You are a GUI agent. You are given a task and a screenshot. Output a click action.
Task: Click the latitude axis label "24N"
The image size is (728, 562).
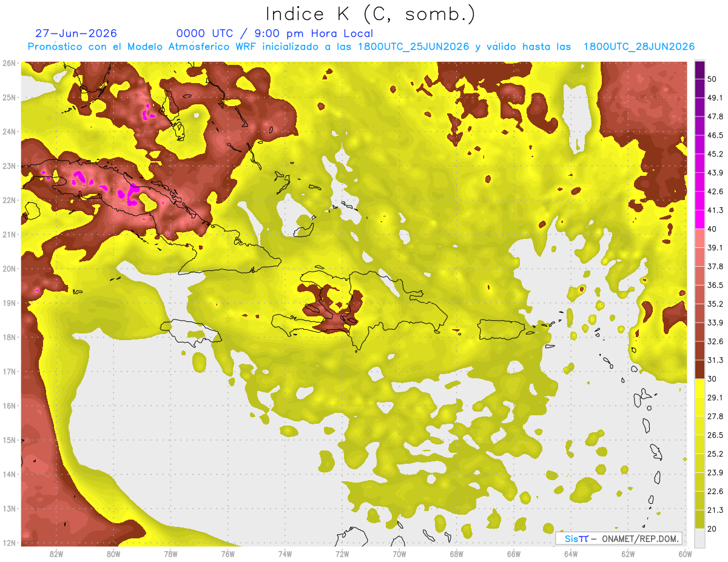tap(9, 132)
